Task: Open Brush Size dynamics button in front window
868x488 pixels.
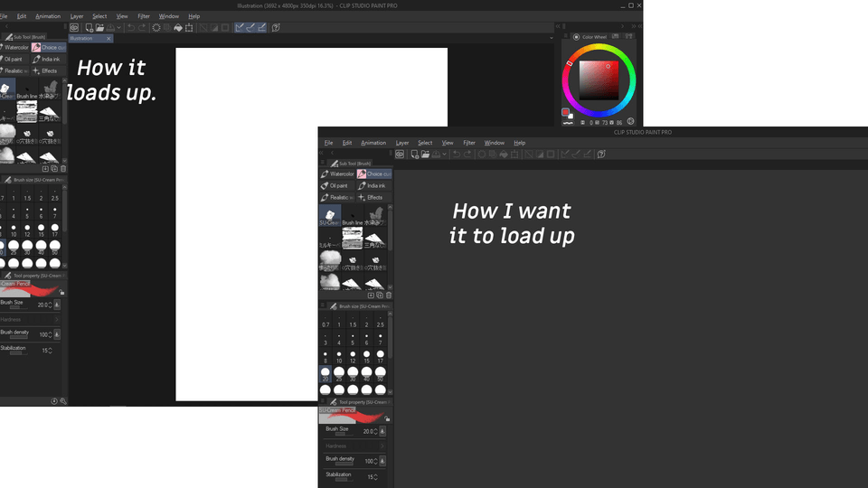Action: tap(382, 432)
